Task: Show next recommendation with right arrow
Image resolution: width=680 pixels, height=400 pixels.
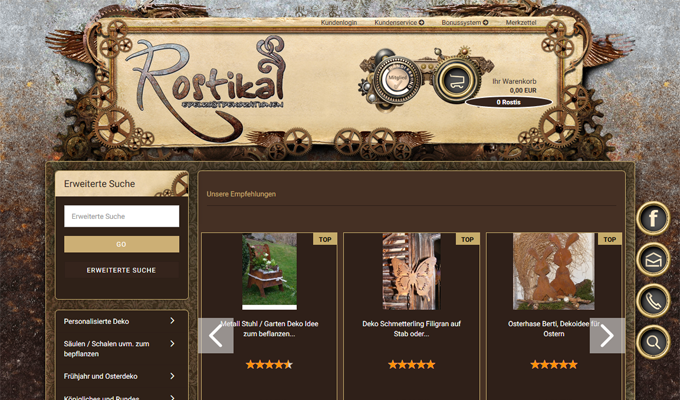Action: 607,336
